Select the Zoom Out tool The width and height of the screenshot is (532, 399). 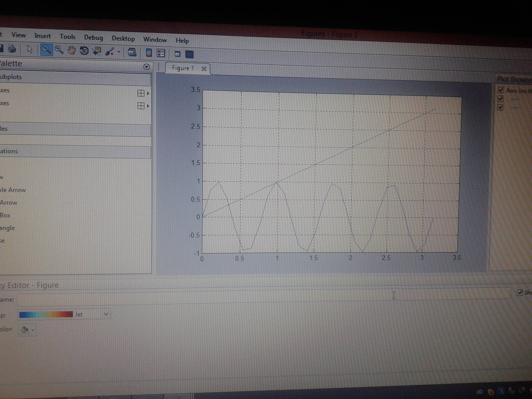[59, 50]
